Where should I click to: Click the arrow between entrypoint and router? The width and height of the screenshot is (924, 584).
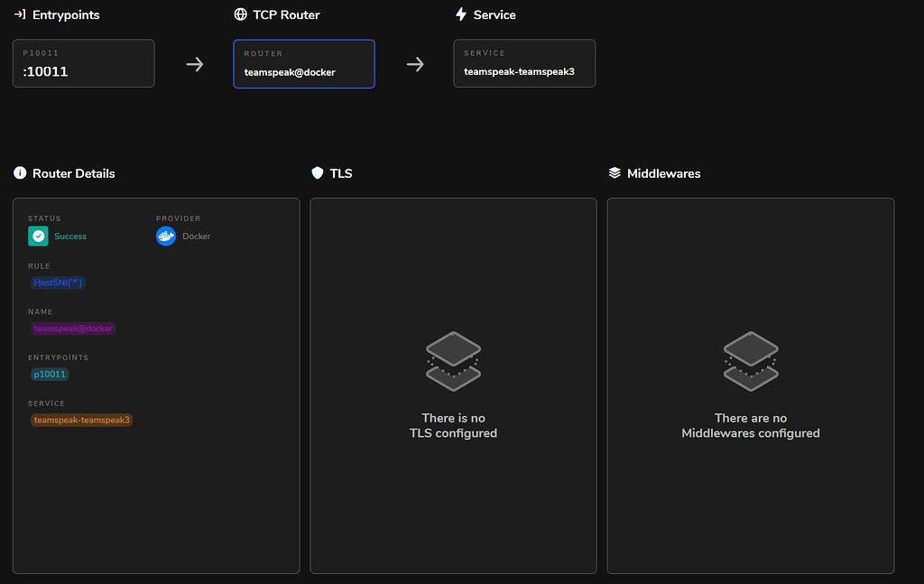194,63
